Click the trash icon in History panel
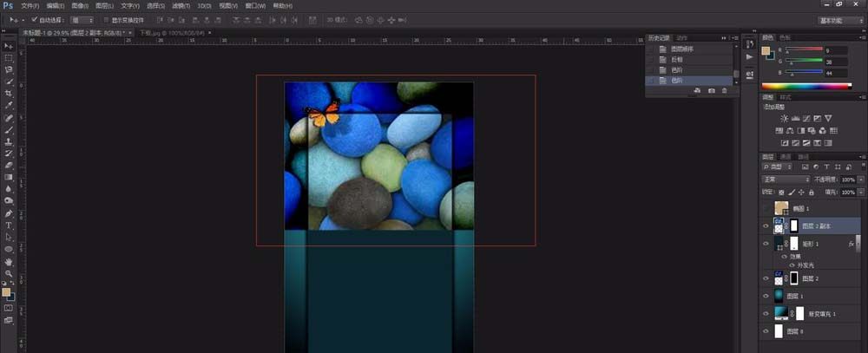This screenshot has height=353, width=868. tap(725, 90)
